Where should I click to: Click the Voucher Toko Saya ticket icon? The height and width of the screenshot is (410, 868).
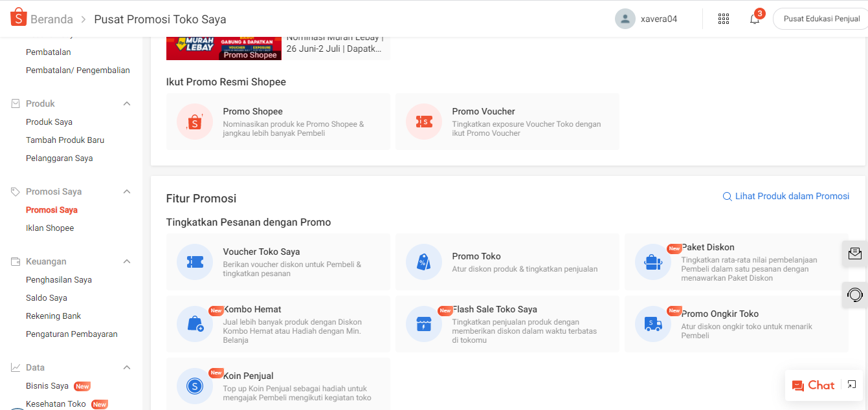(x=195, y=262)
